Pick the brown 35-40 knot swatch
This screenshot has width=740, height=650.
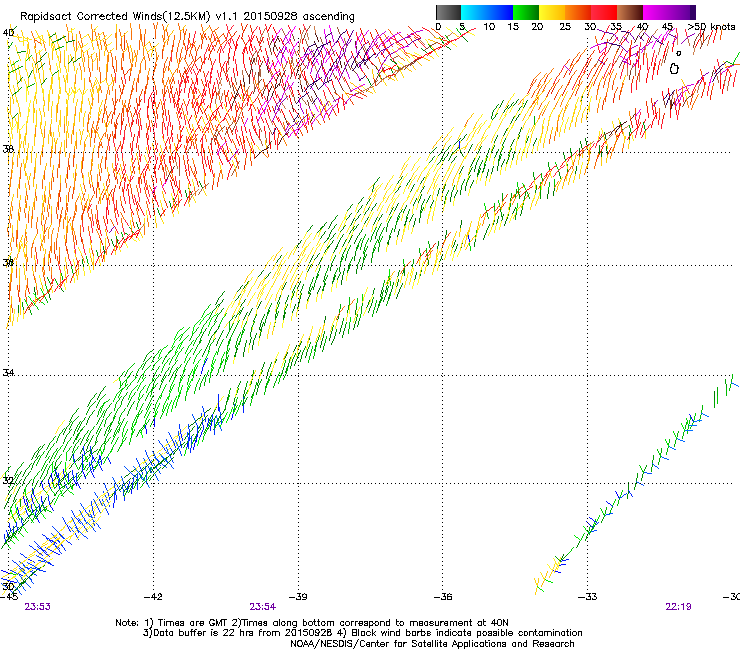click(x=630, y=12)
